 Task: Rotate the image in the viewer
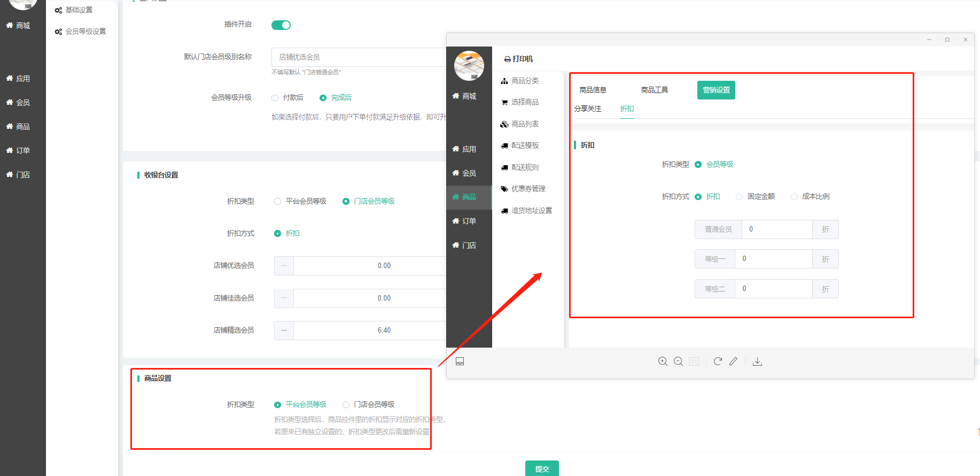click(718, 362)
